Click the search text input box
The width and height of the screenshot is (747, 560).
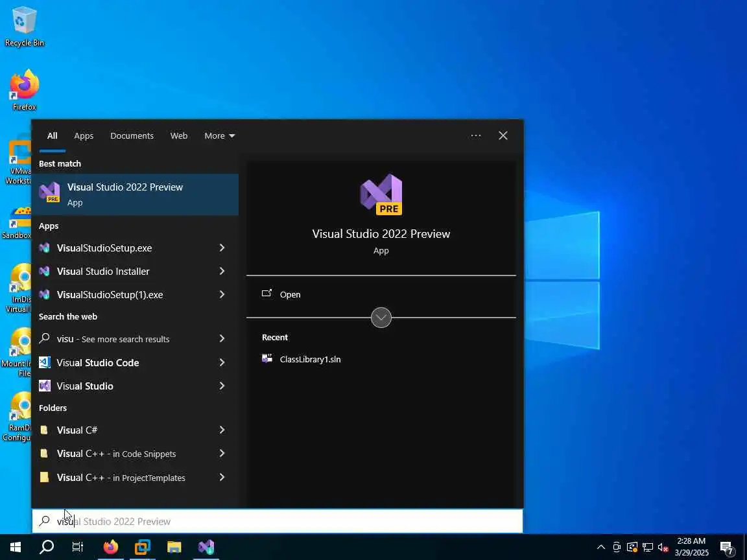[278, 521]
